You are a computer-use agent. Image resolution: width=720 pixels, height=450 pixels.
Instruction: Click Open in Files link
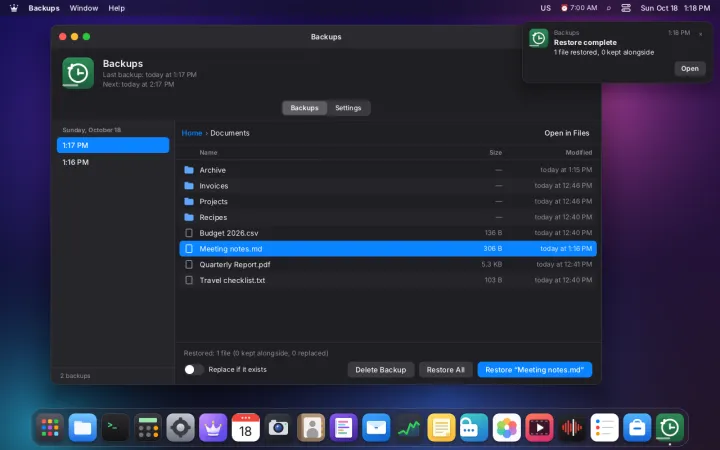tap(567, 133)
